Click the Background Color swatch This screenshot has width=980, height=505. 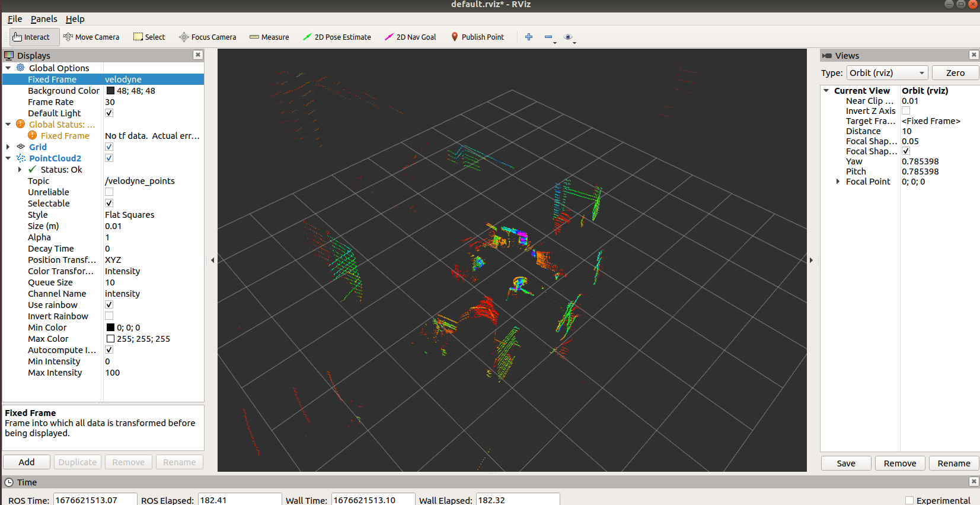110,91
